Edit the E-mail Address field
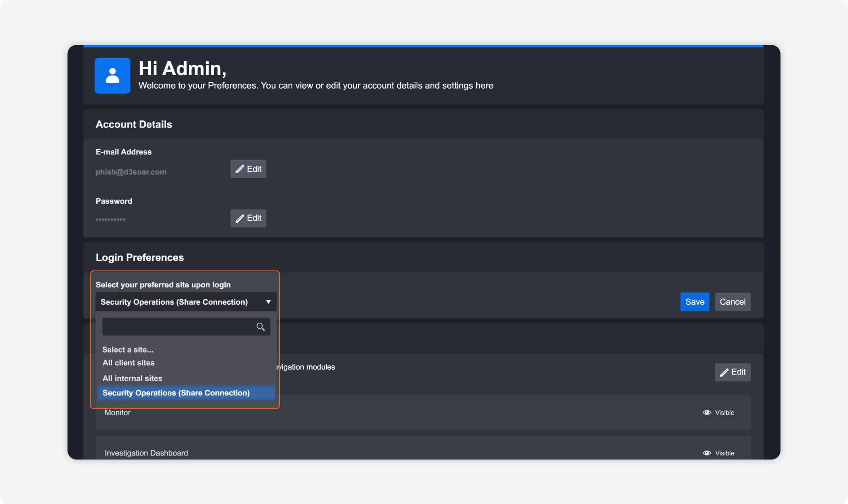 click(248, 169)
